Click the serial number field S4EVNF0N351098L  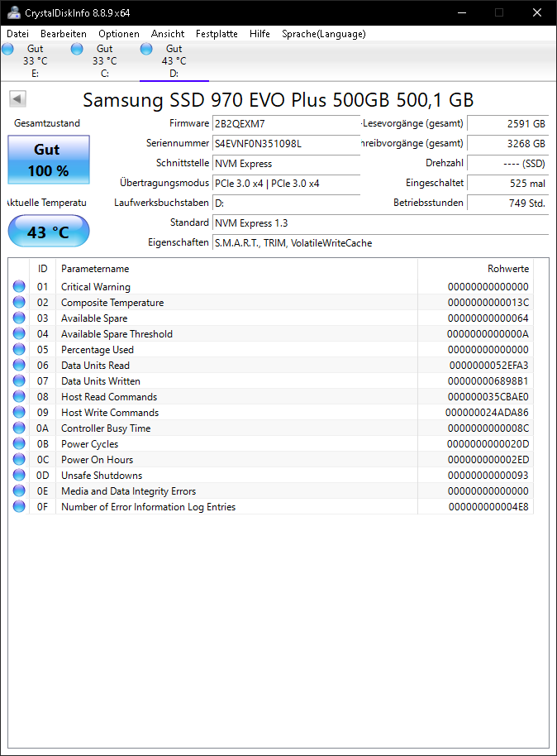click(286, 144)
